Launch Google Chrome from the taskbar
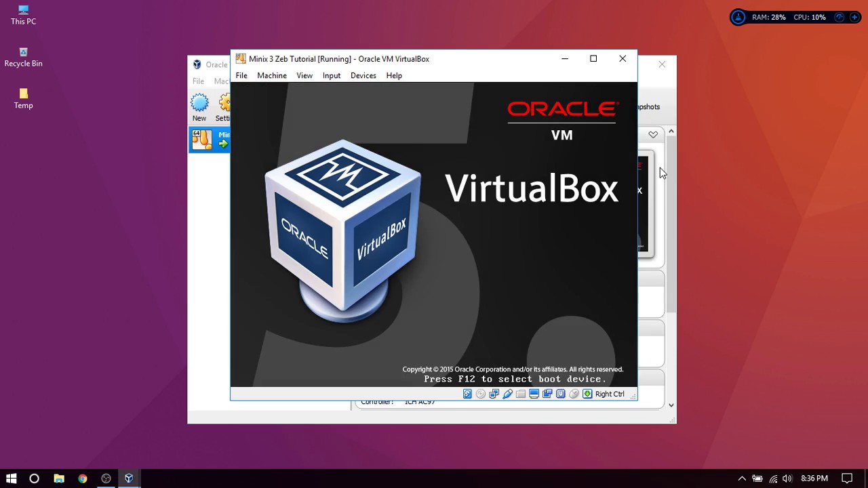This screenshot has width=868, height=488. pyautogui.click(x=82, y=478)
